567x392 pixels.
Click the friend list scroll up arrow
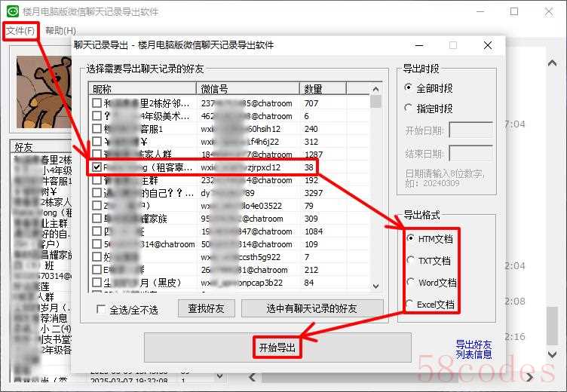click(x=375, y=89)
